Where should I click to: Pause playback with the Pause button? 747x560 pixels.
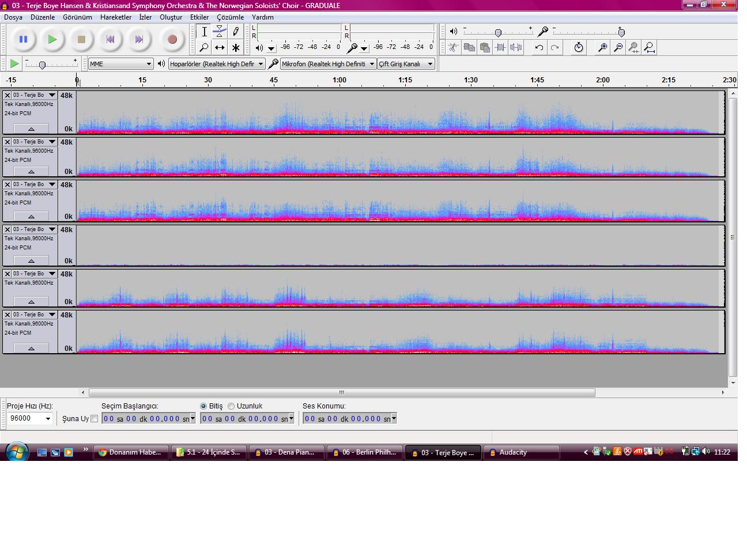23,39
